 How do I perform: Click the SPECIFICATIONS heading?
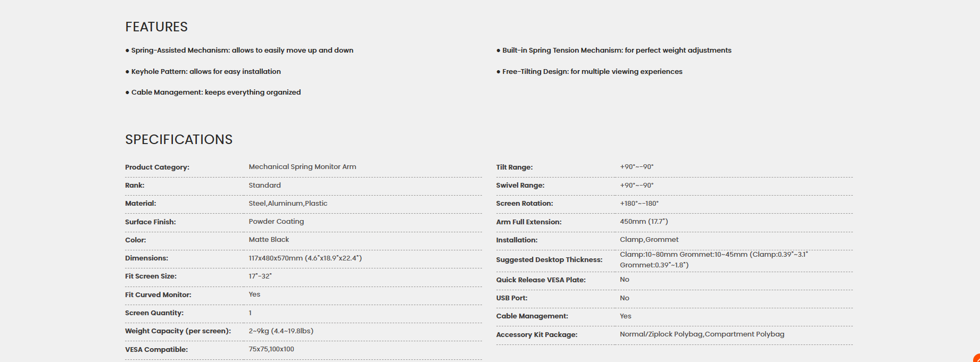(x=179, y=139)
